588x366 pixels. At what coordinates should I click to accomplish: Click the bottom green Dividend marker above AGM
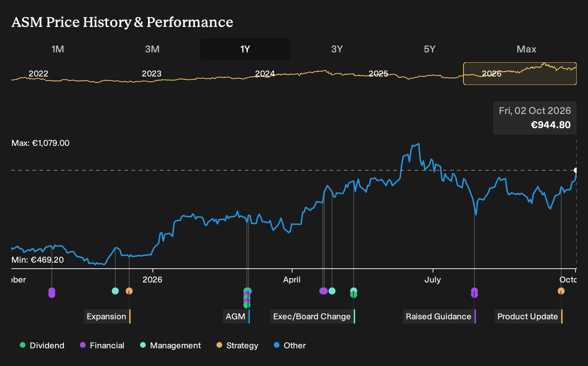(247, 305)
